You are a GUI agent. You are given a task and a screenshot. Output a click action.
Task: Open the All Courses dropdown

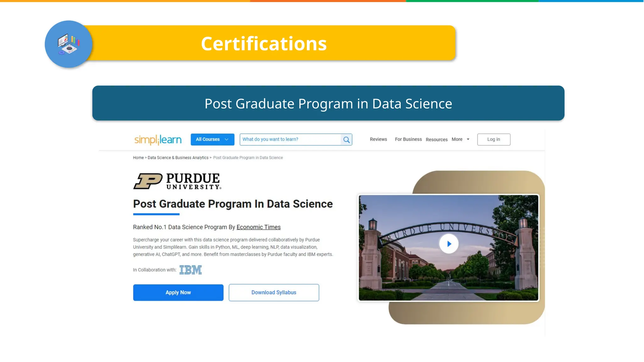pyautogui.click(x=213, y=140)
